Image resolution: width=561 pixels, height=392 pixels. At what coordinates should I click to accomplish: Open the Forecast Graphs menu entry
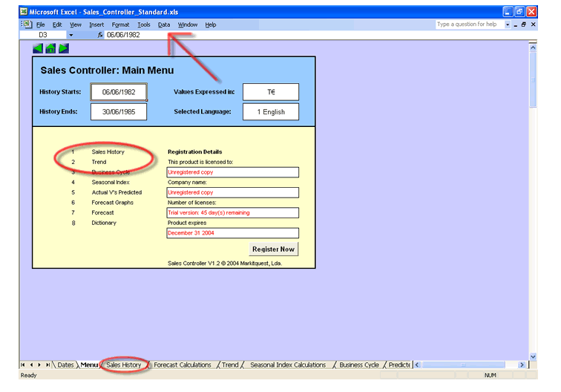[112, 203]
